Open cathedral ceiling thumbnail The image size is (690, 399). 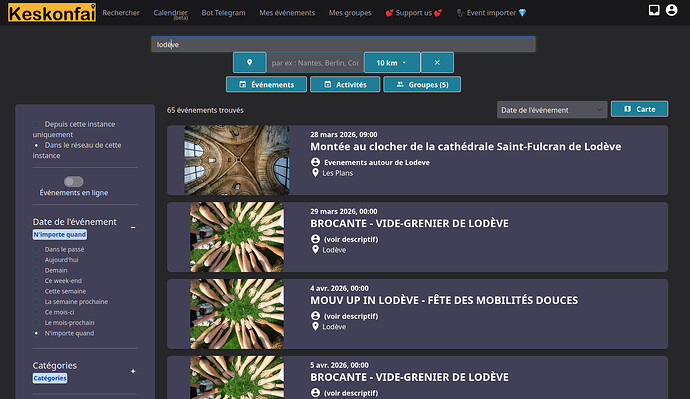click(237, 160)
